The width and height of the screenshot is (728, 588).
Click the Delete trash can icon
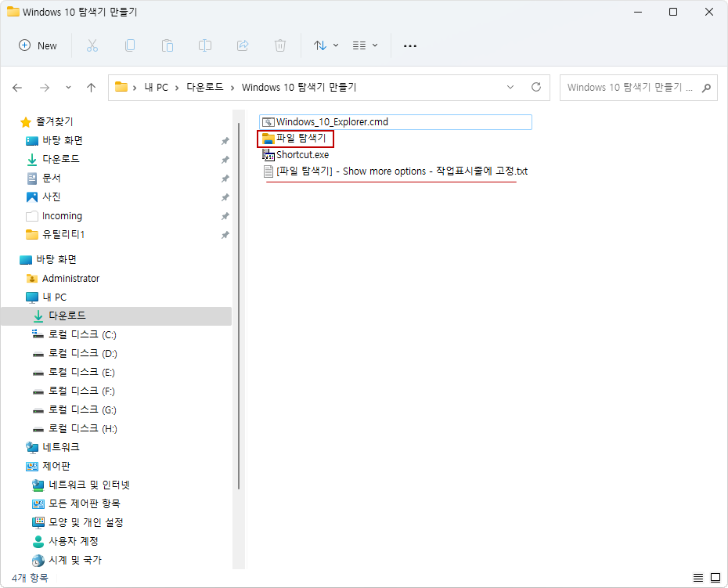pyautogui.click(x=280, y=45)
